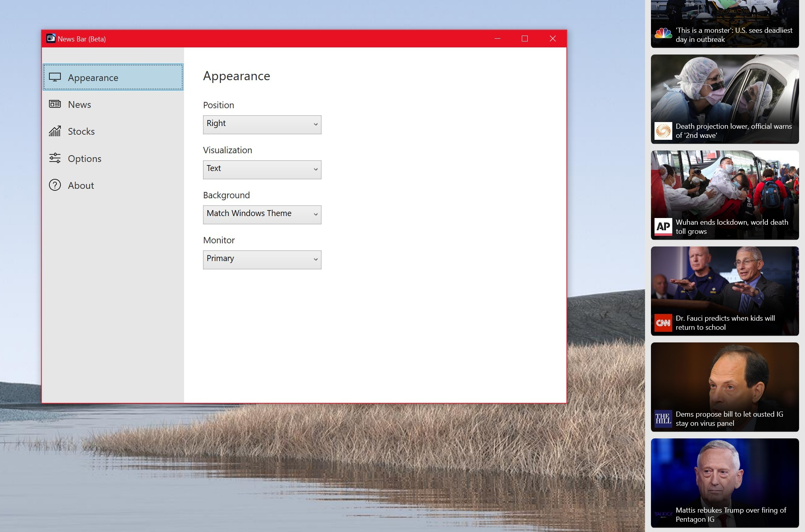Image resolution: width=805 pixels, height=532 pixels.
Task: Change Position setting to Right
Action: (262, 123)
